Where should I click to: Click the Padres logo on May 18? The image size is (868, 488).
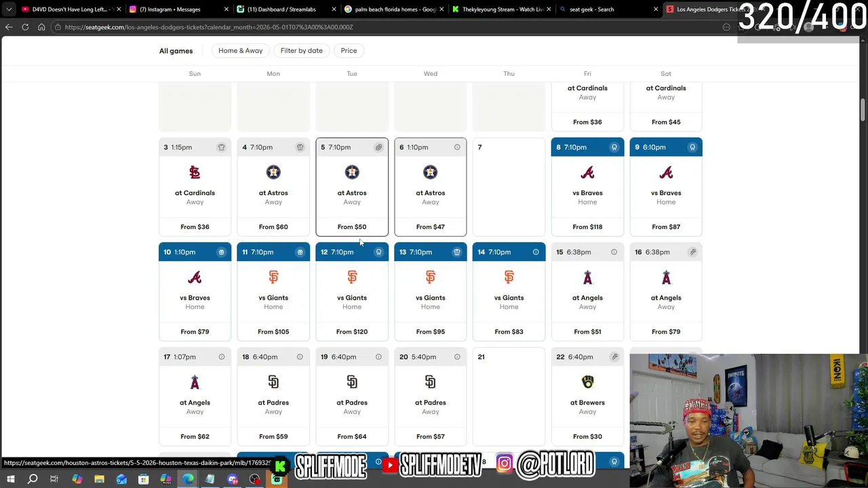273,382
